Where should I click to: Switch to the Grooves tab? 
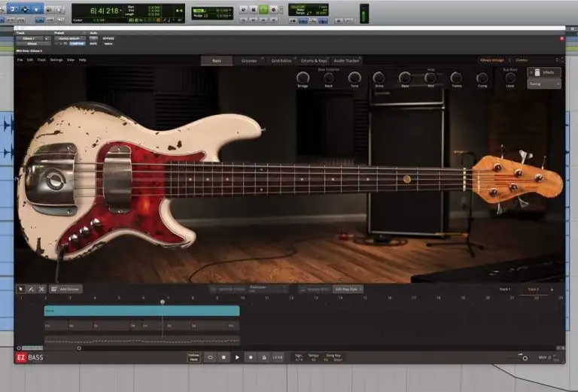pos(249,61)
